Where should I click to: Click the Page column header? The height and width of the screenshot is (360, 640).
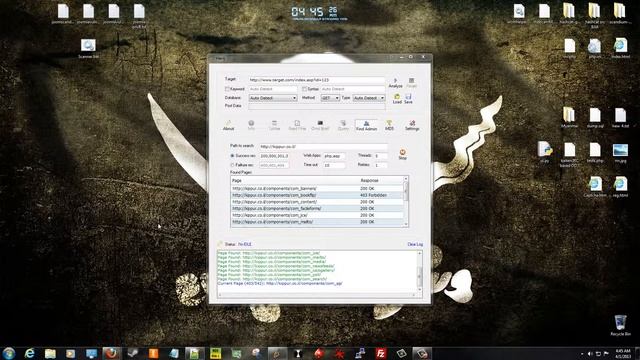point(295,180)
